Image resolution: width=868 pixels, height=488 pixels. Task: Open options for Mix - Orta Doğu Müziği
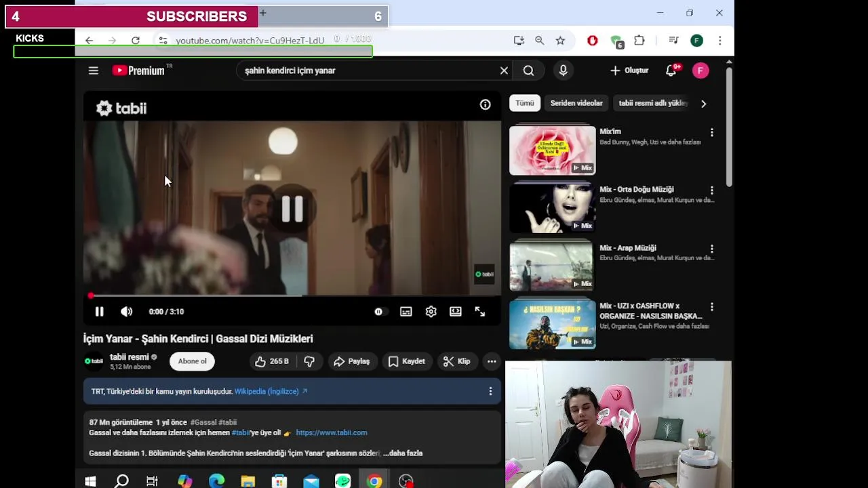[x=711, y=191]
